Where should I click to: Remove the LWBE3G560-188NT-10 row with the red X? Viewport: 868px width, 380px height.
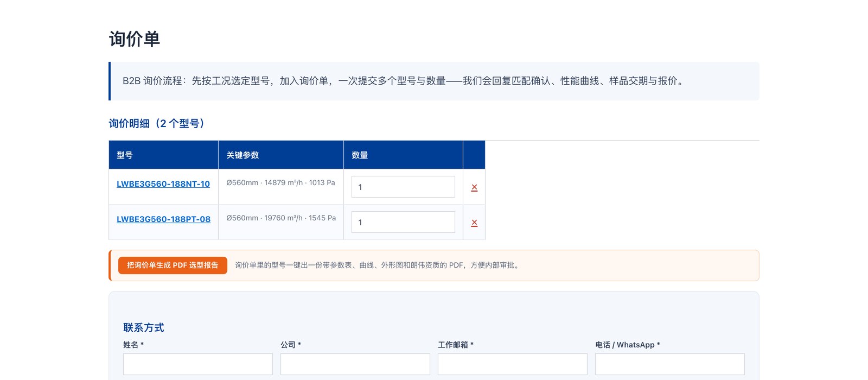tap(474, 187)
